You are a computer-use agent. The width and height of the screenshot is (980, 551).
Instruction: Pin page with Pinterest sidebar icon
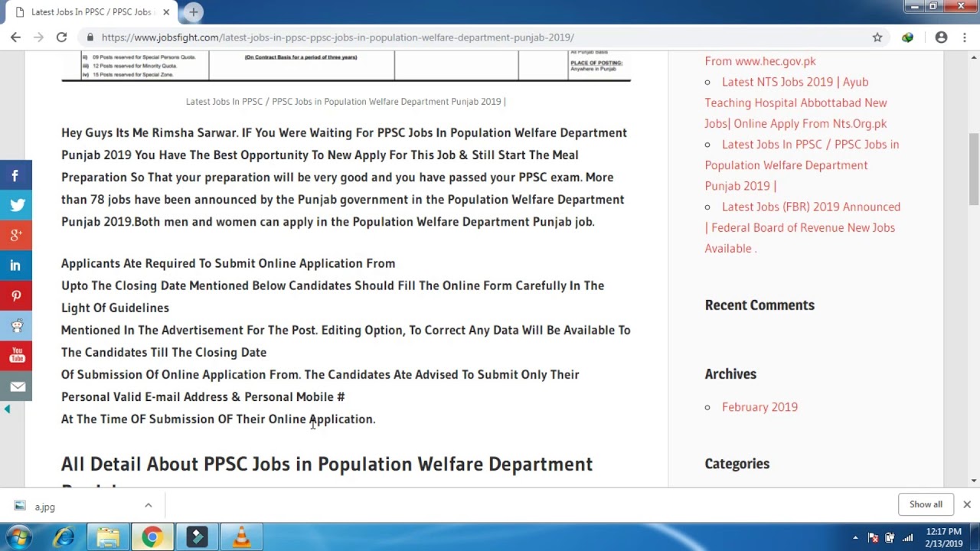(15, 295)
